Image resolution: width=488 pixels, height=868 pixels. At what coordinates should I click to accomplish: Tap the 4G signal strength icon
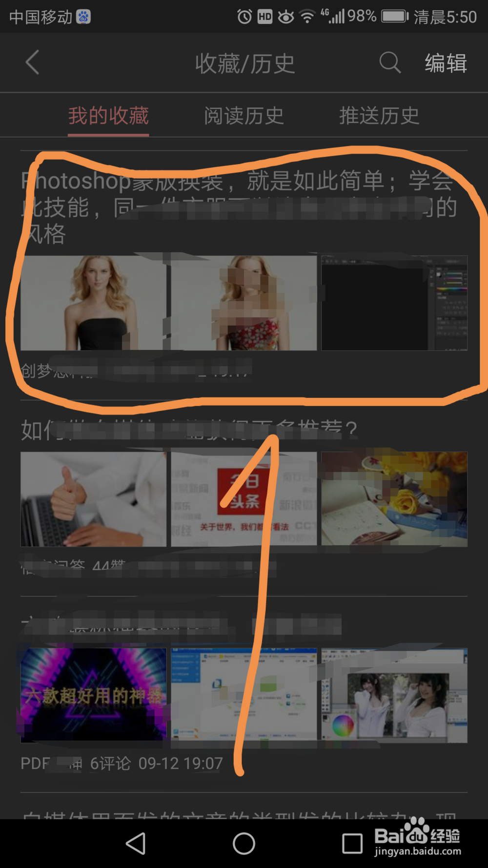pos(333,16)
